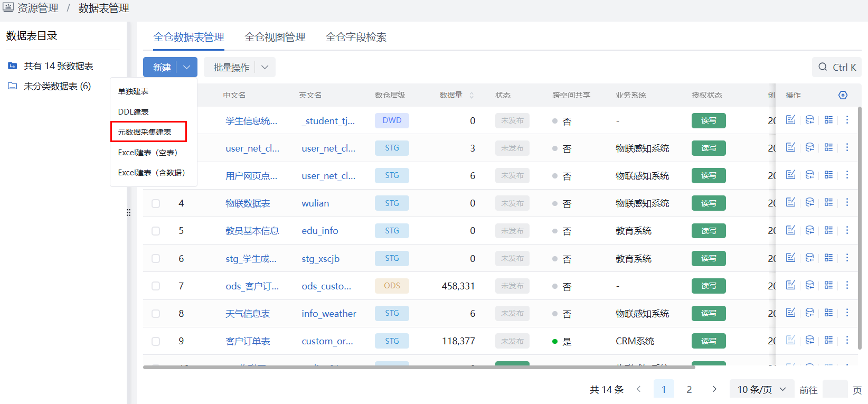Sort by the 数据量 column arrows
Viewport: 868px width, 404px height.
pos(471,95)
